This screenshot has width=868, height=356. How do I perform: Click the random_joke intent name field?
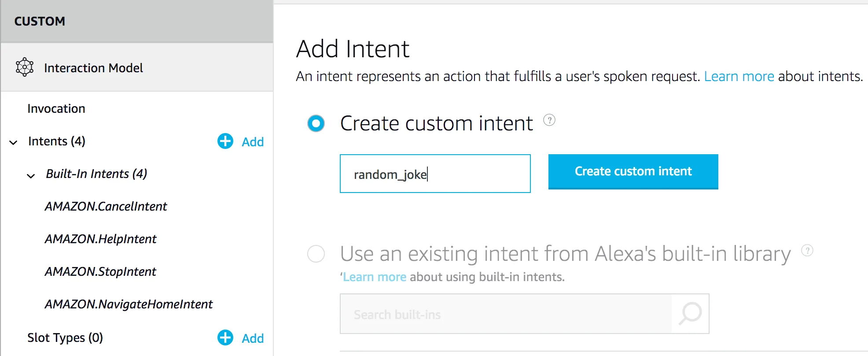435,174
